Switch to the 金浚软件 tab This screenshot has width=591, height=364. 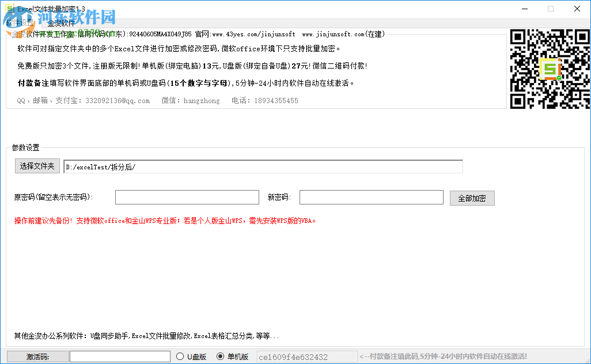pyautogui.click(x=61, y=24)
